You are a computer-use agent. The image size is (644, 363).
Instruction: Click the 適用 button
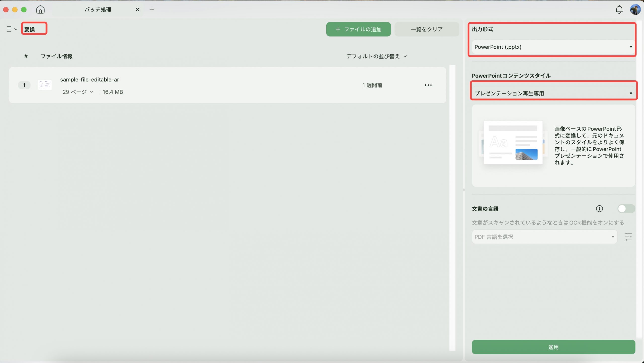(553, 347)
